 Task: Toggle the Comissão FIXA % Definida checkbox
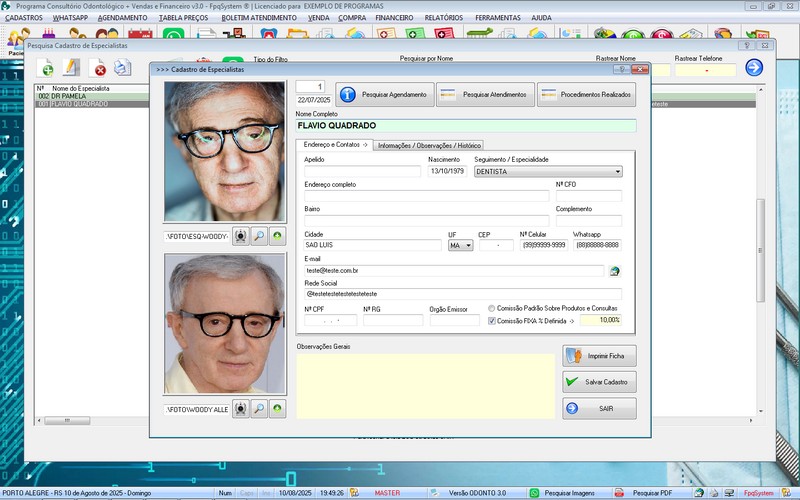tap(492, 321)
